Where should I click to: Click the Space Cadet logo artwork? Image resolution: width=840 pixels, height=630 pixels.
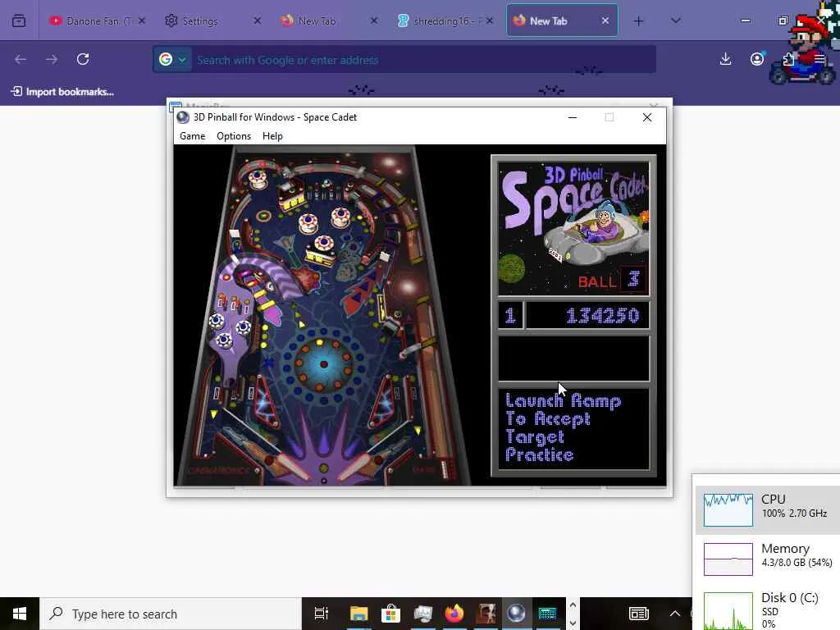pos(573,228)
